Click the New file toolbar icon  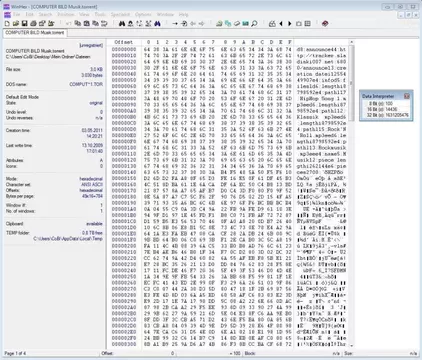8,23
